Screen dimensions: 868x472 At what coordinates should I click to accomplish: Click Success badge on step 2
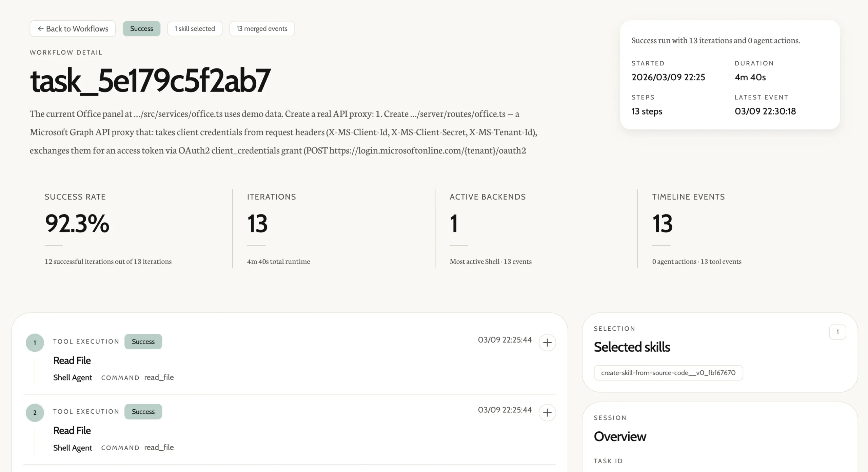143,412
